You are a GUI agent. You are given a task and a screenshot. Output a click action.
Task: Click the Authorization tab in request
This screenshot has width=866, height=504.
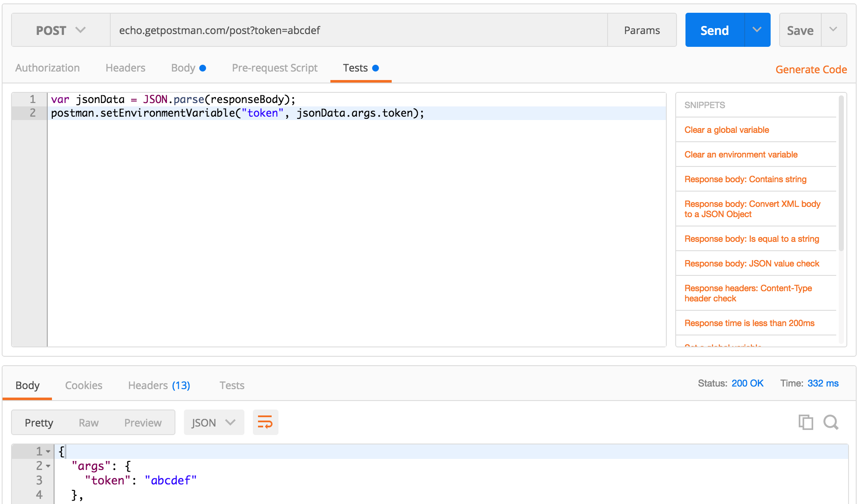click(47, 68)
